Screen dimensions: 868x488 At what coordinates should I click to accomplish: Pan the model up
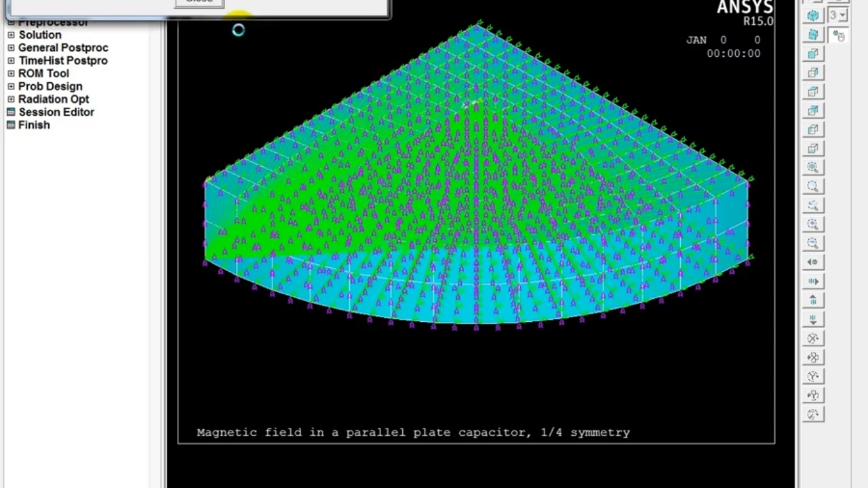[812, 300]
